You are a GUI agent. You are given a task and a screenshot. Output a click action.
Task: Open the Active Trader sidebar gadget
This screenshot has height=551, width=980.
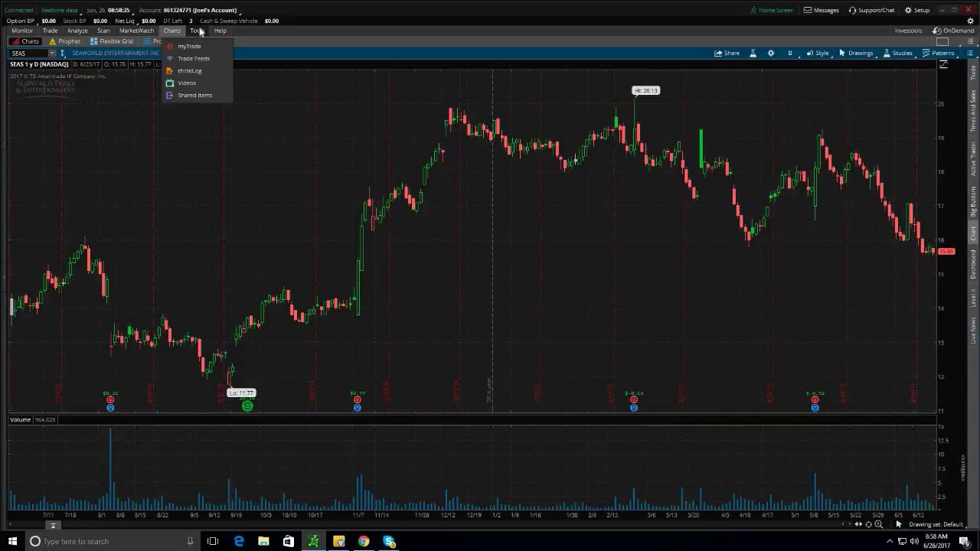(x=973, y=160)
